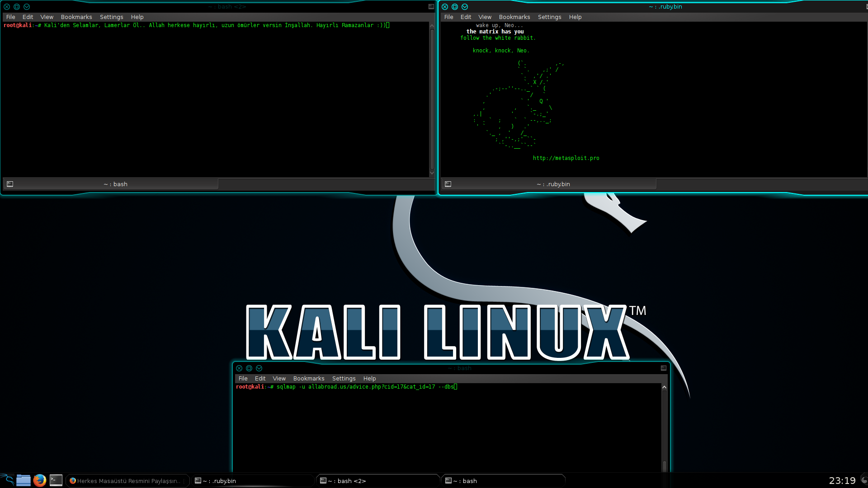Viewport: 868px width, 488px height.
Task: Click 'the matrix has you' text
Action: pos(495,32)
